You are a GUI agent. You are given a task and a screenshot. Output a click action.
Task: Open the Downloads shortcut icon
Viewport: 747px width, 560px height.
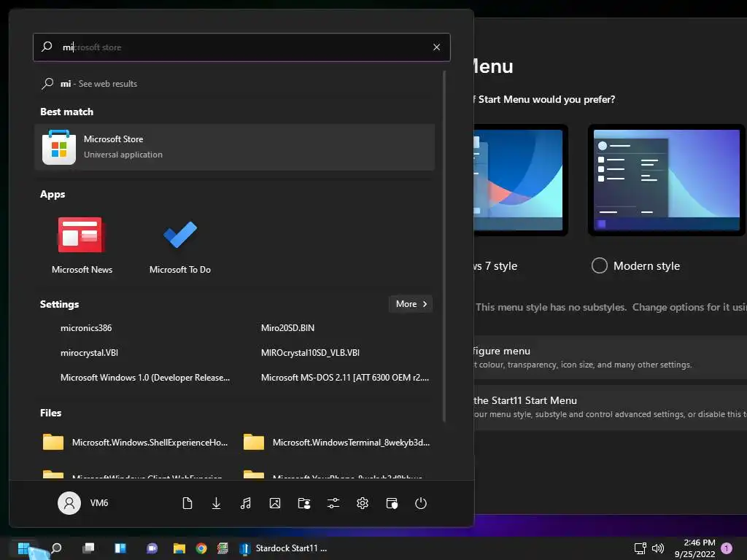(216, 503)
